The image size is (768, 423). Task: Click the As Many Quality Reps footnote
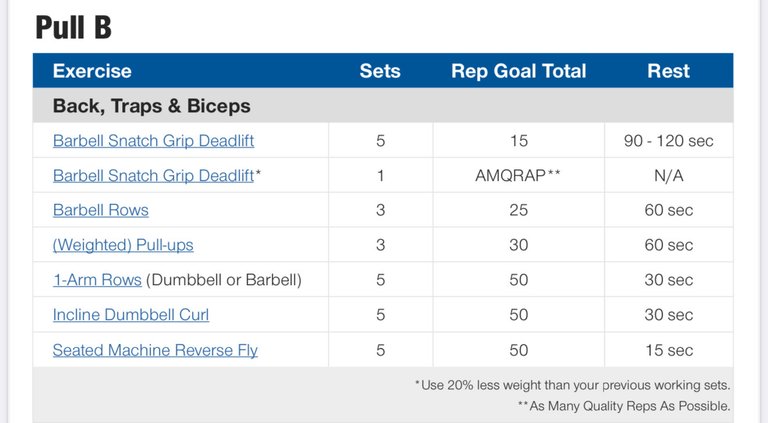click(624, 406)
